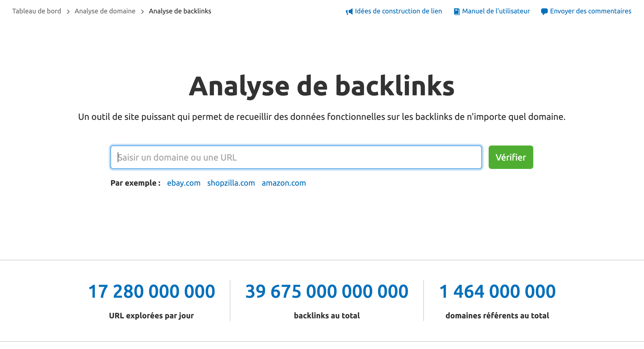
Task: Navigate to Tableau de bord via breadcrumb
Action: point(37,11)
